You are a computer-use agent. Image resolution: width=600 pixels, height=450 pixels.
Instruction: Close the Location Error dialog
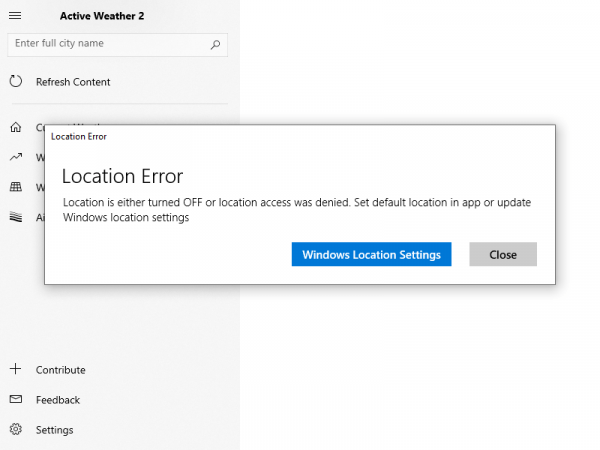tap(503, 254)
